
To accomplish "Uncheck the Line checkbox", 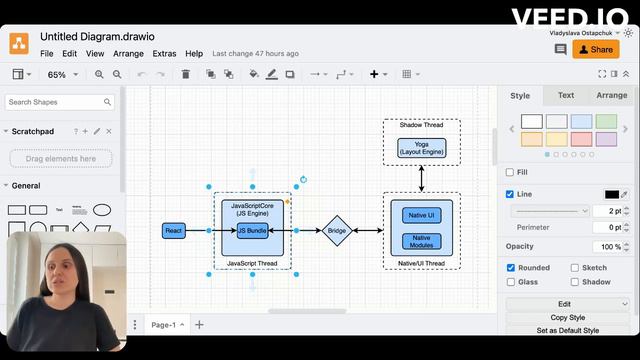I will pos(510,194).
